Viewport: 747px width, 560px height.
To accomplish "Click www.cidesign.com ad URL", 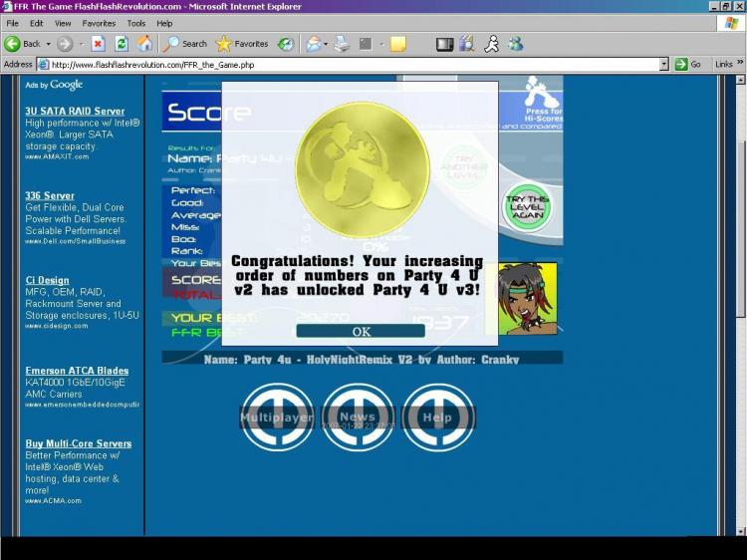I will (56, 327).
